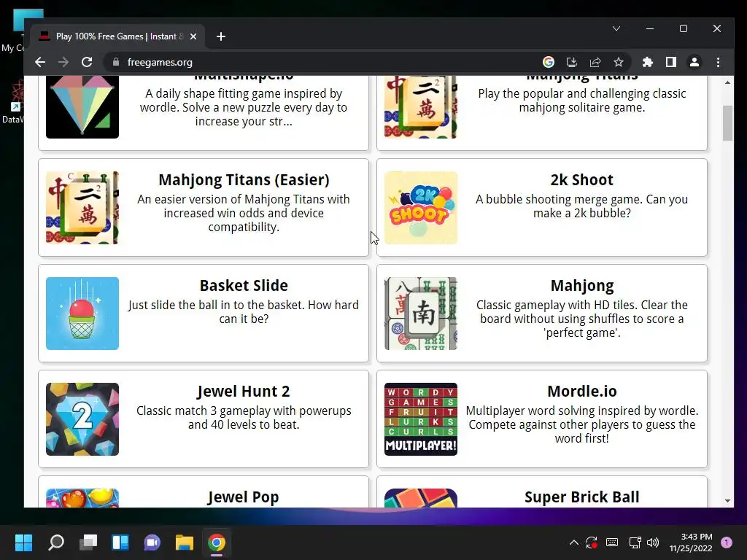Open the Chat taskbar icon

tap(152, 542)
